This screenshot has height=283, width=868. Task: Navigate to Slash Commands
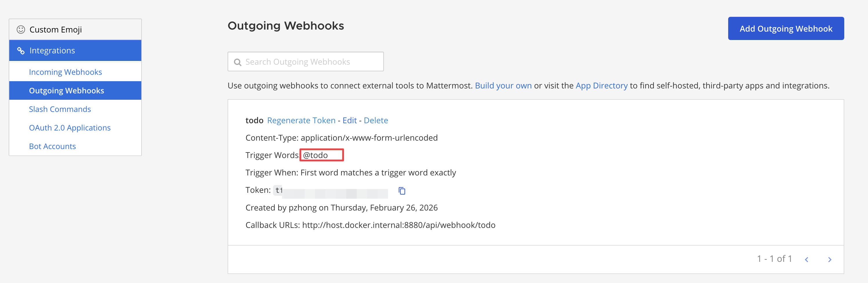[60, 109]
